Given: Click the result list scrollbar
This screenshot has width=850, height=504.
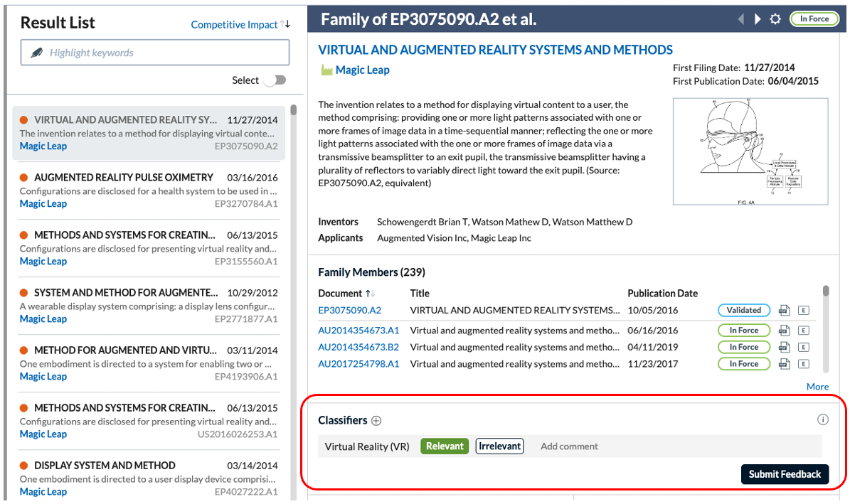Looking at the screenshot, I should (293, 110).
